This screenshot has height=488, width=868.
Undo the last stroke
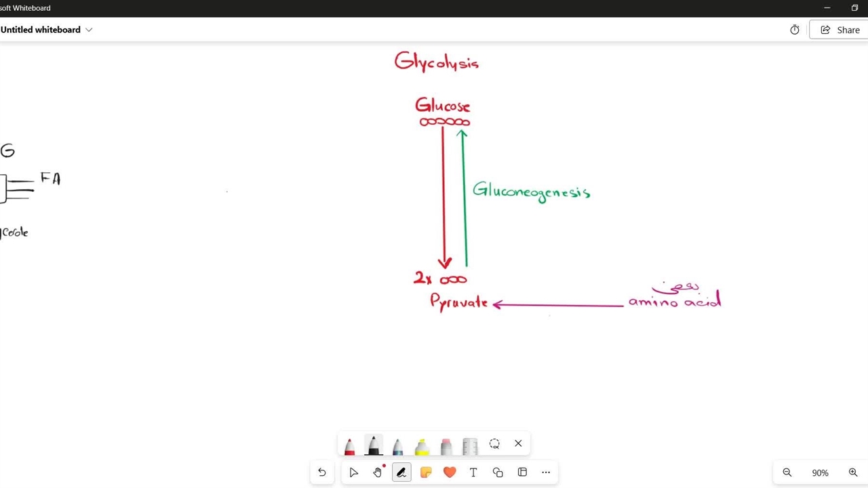click(x=322, y=472)
